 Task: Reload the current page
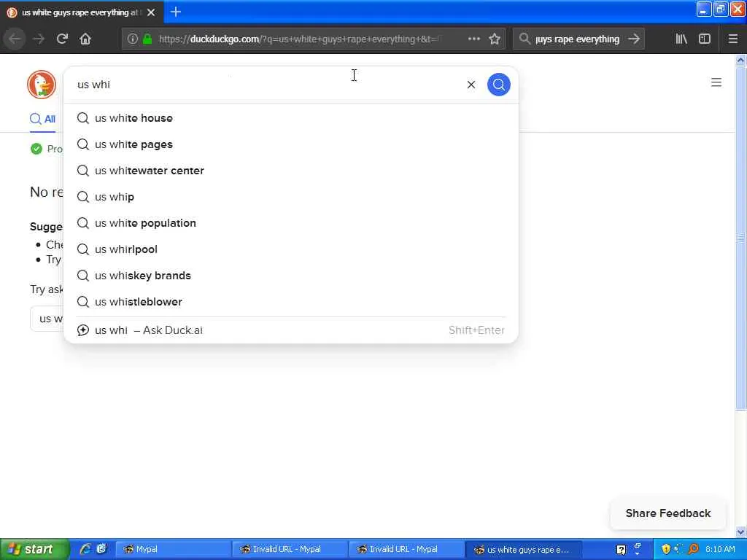point(62,39)
